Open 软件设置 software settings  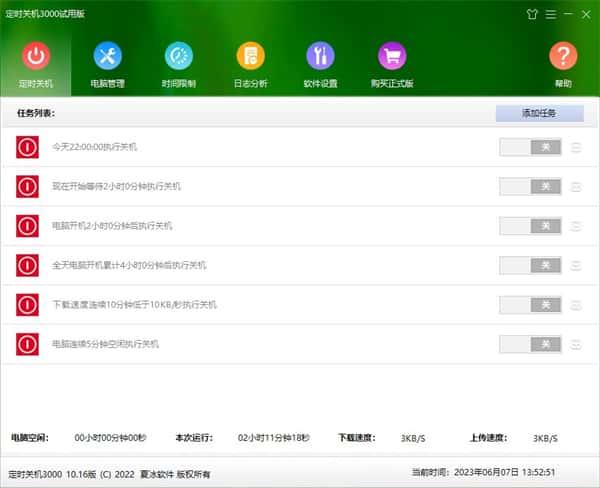(x=321, y=63)
